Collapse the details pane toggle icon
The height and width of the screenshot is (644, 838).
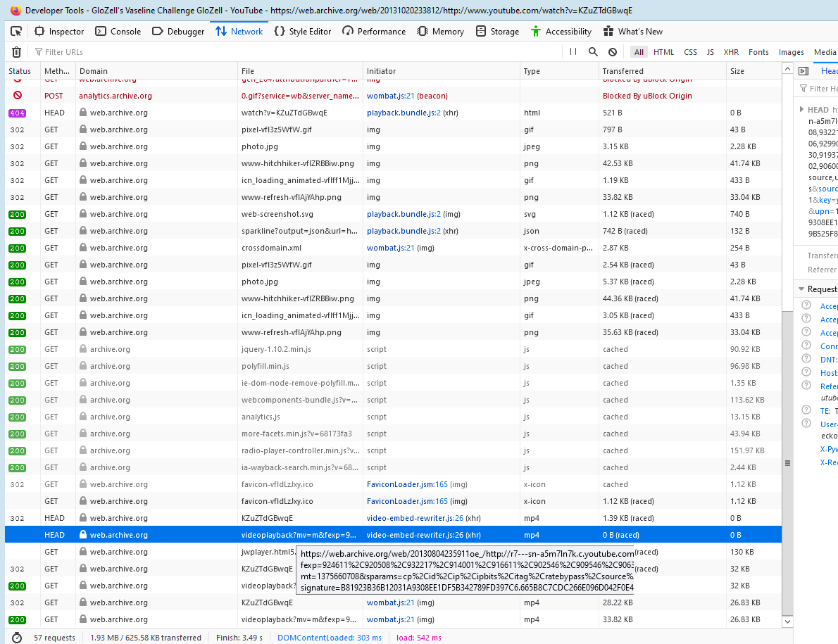pos(803,71)
